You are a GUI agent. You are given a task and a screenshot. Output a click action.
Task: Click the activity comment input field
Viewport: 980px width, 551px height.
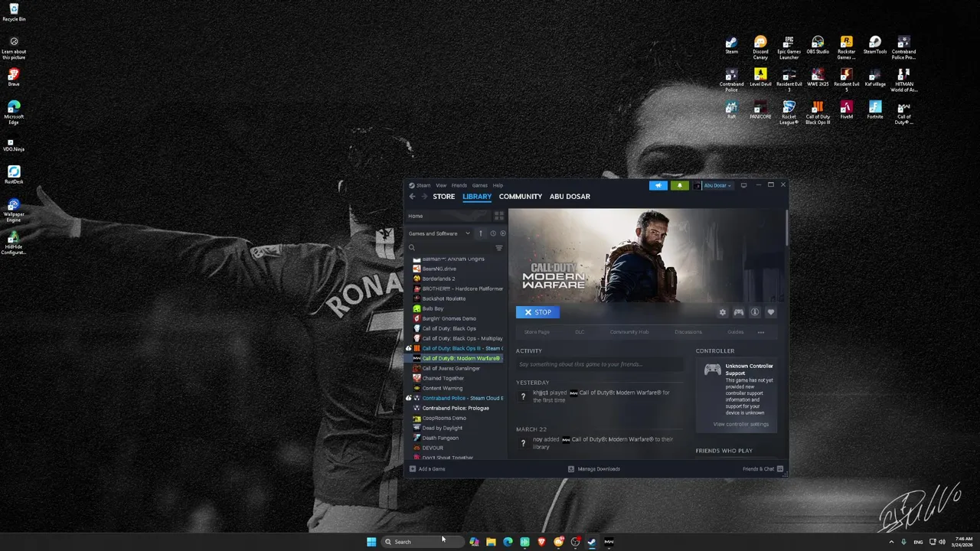[x=599, y=364]
